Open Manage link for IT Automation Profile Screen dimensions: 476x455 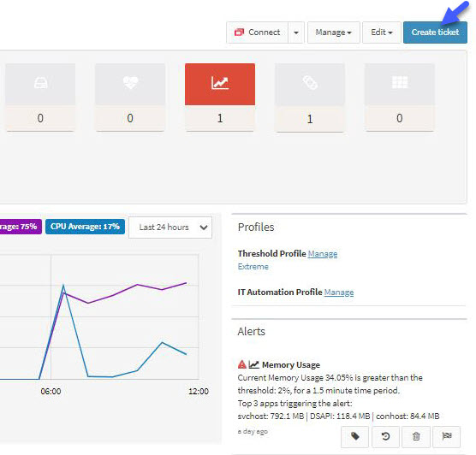click(x=339, y=292)
